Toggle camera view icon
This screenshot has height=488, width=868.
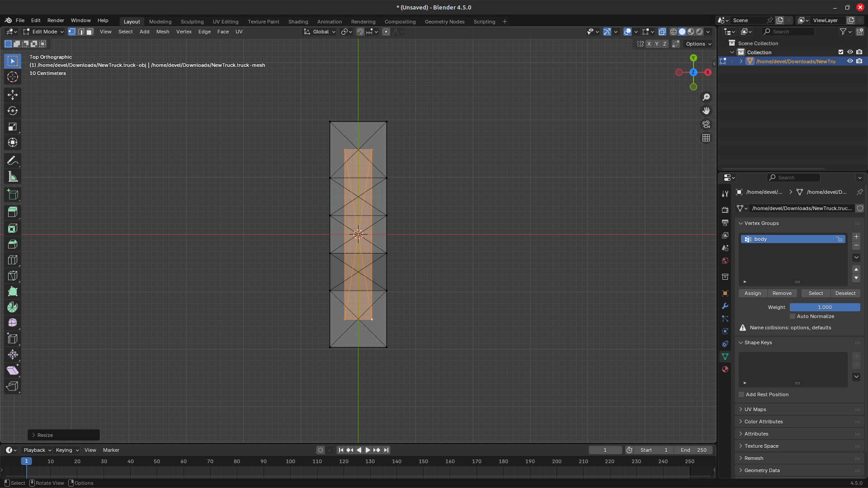click(x=706, y=124)
